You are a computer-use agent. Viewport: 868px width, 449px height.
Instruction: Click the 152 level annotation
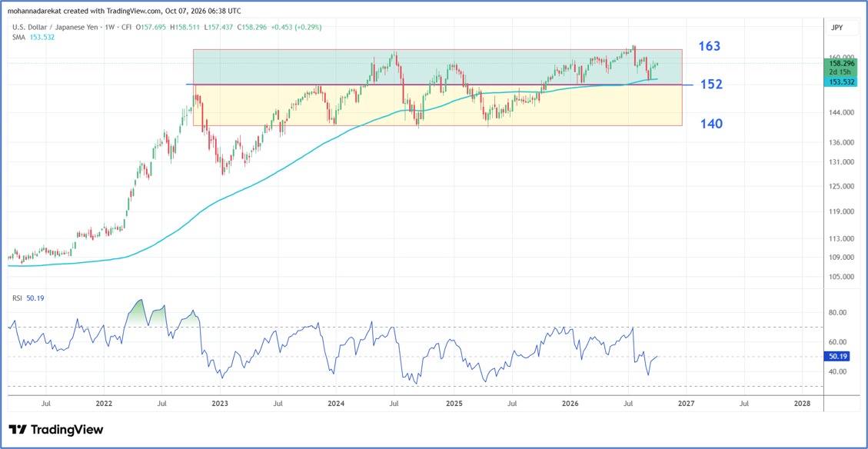coord(711,84)
